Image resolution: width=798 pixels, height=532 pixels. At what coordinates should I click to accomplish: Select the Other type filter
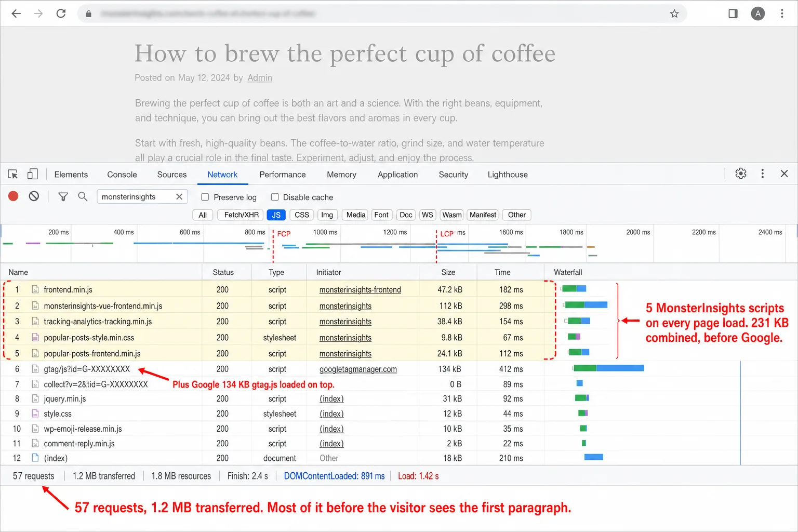[517, 215]
